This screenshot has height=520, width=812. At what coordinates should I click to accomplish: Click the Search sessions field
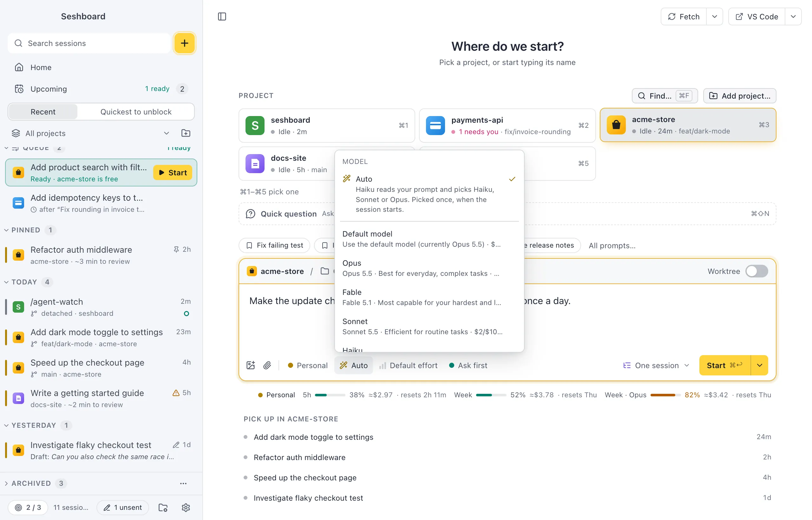point(89,43)
